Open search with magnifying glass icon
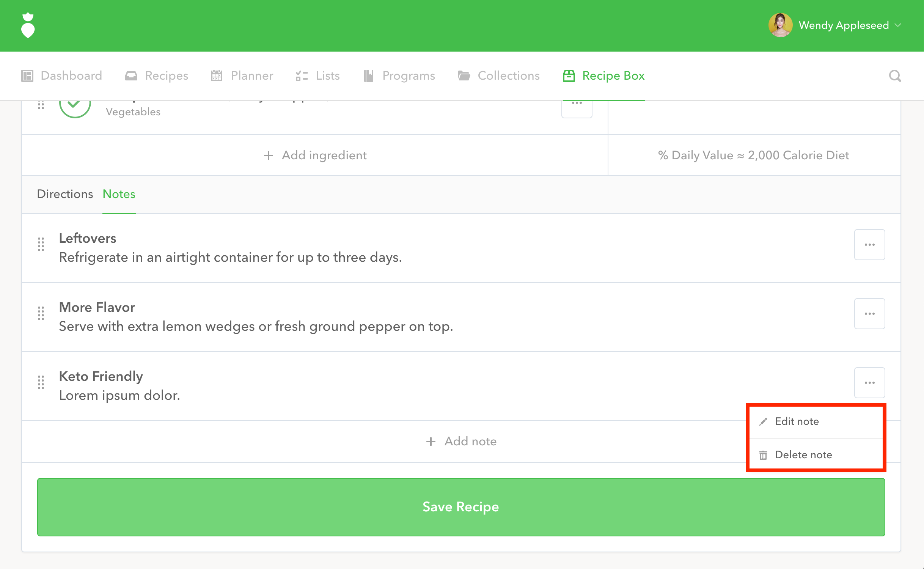Viewport: 924px width, 569px height. click(895, 76)
